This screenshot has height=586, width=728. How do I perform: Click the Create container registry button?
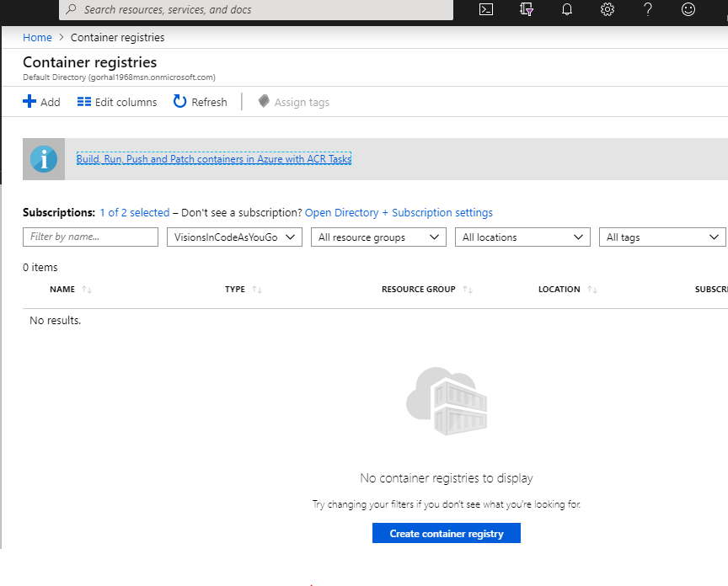tap(447, 534)
